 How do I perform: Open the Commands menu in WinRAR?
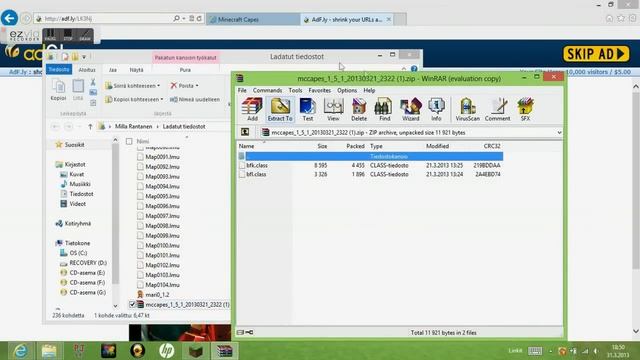tap(267, 90)
